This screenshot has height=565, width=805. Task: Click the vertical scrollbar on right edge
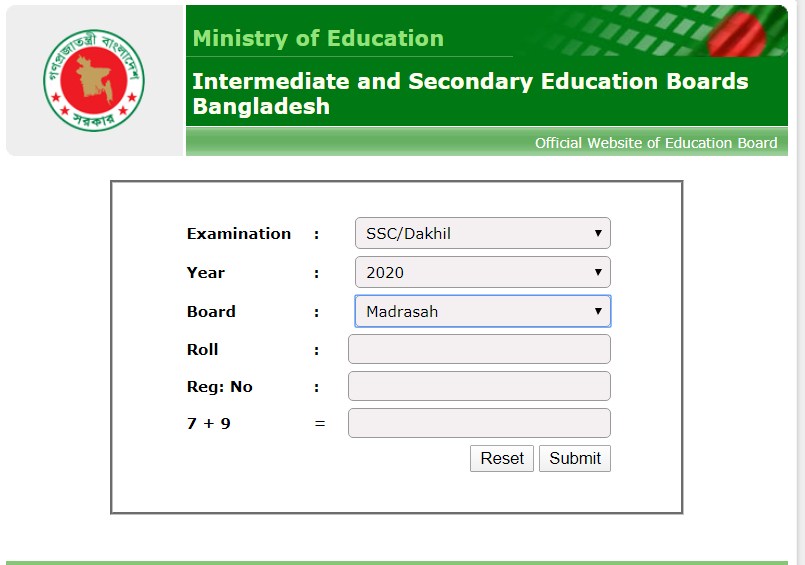(x=801, y=282)
